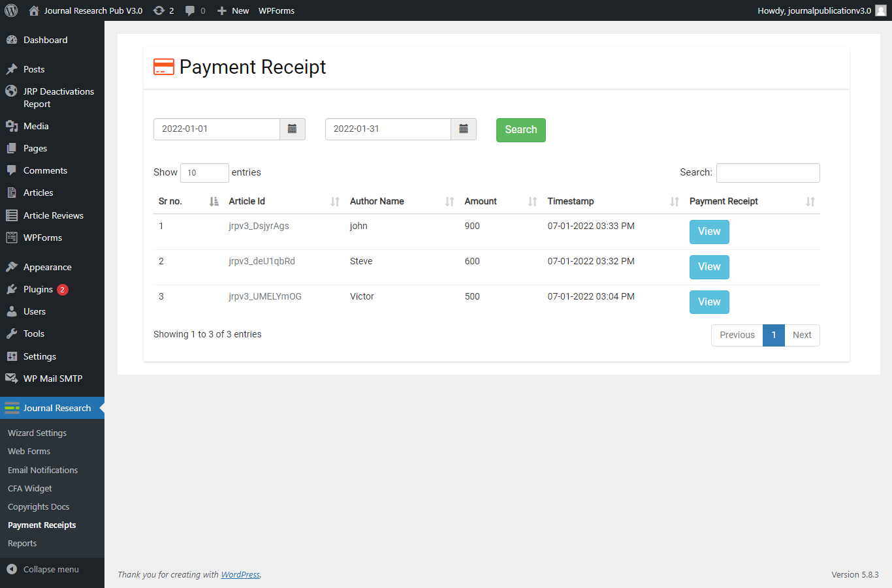Click the WPForms sidebar icon

point(12,238)
